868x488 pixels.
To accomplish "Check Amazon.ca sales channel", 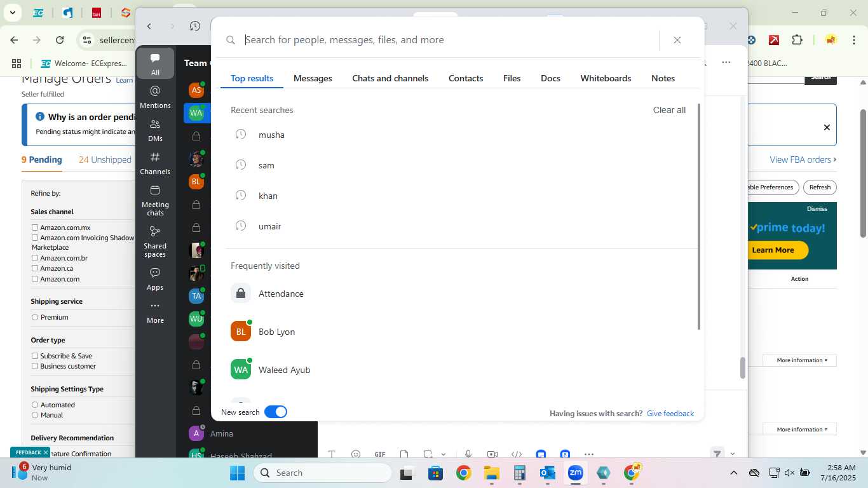I will pyautogui.click(x=35, y=268).
